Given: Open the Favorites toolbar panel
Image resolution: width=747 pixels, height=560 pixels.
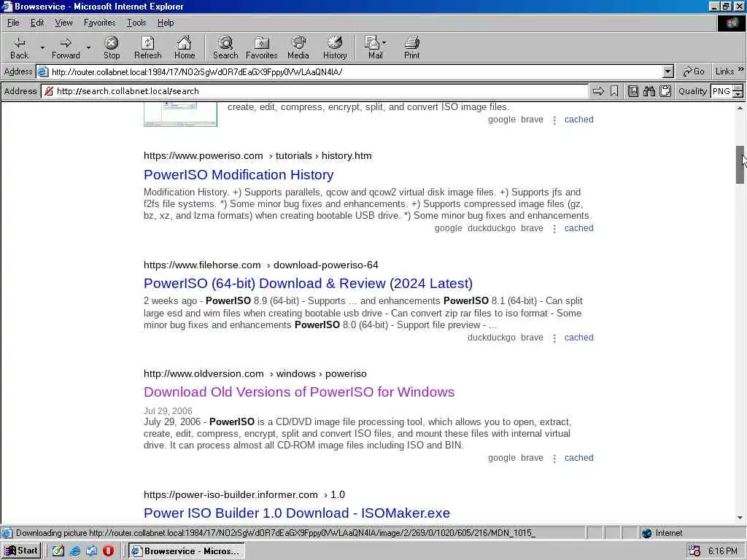Looking at the screenshot, I should 262,47.
